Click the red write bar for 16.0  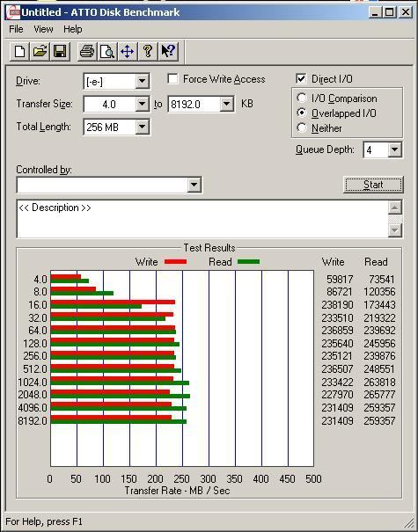[113, 302]
